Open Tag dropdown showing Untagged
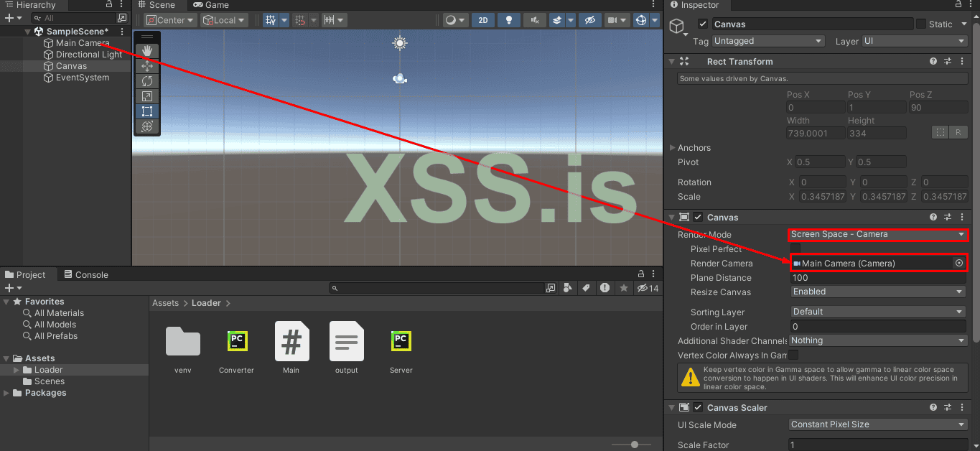 pos(768,41)
